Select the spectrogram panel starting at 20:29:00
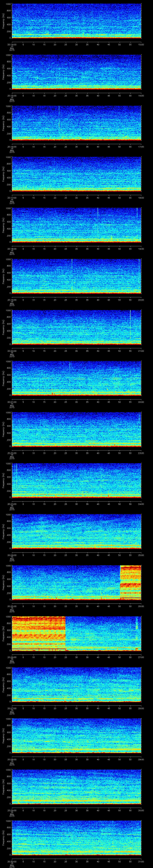153x868 pixels. tap(77, 787)
